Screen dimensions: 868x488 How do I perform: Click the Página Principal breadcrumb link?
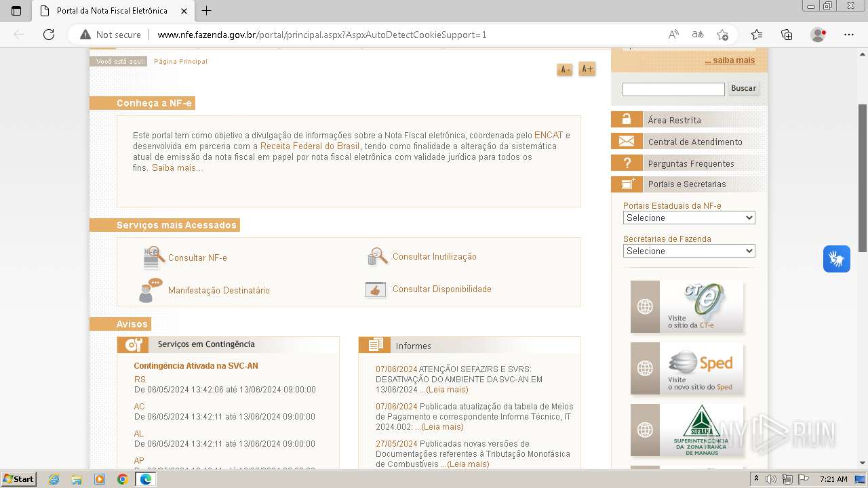tap(180, 62)
